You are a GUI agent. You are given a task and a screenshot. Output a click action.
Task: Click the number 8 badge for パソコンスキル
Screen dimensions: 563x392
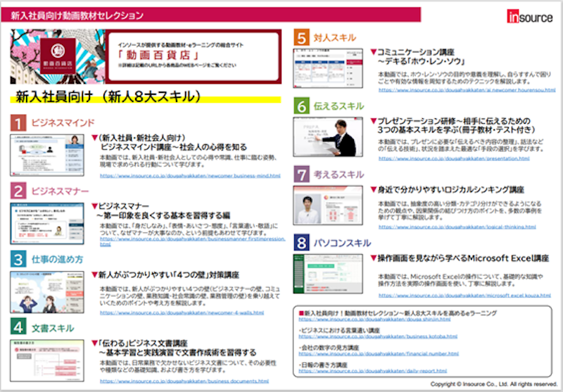301,243
